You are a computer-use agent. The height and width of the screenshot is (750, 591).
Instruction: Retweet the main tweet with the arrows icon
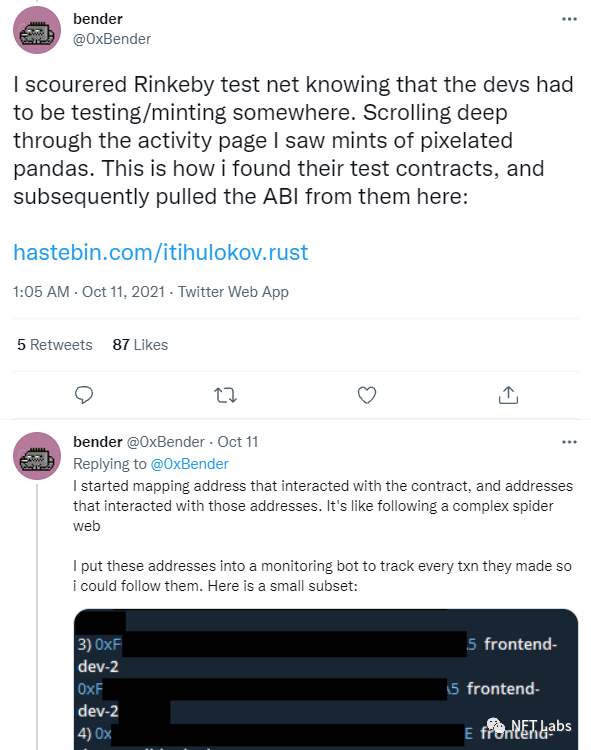tap(225, 395)
